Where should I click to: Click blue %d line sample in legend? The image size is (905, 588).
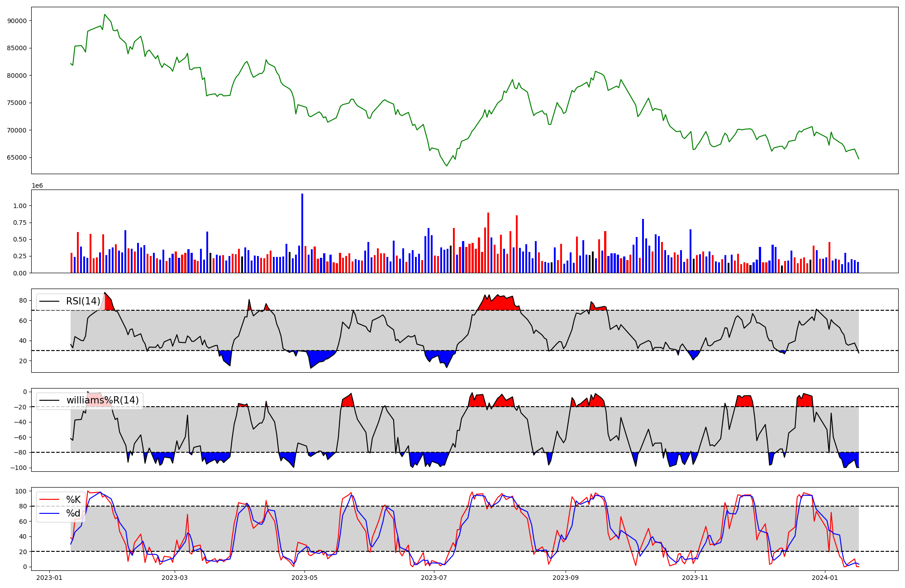(x=50, y=513)
